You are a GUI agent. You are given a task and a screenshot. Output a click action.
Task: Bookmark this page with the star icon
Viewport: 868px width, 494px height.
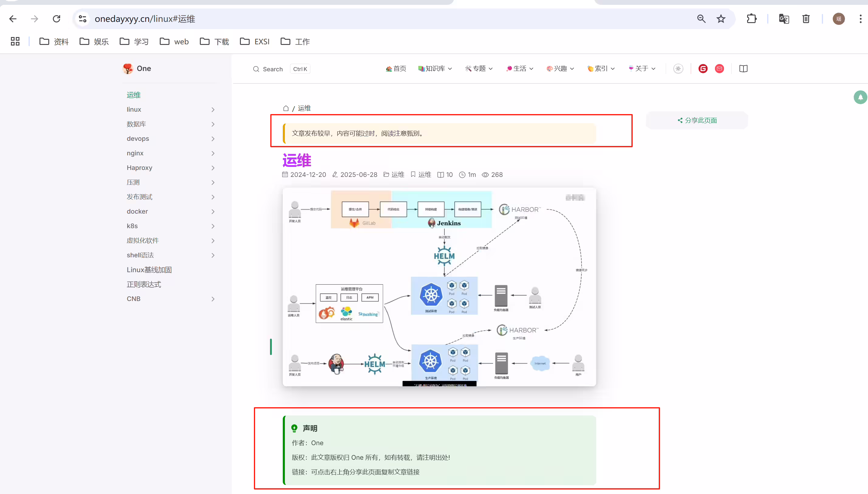721,19
